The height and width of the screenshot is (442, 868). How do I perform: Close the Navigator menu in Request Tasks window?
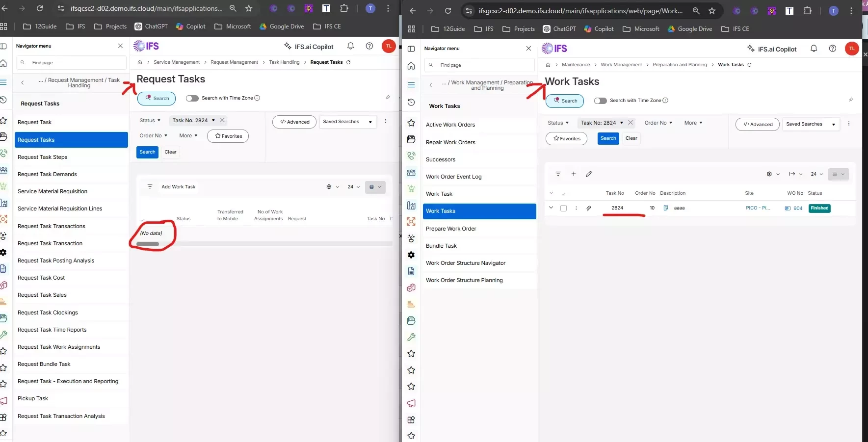(x=120, y=46)
